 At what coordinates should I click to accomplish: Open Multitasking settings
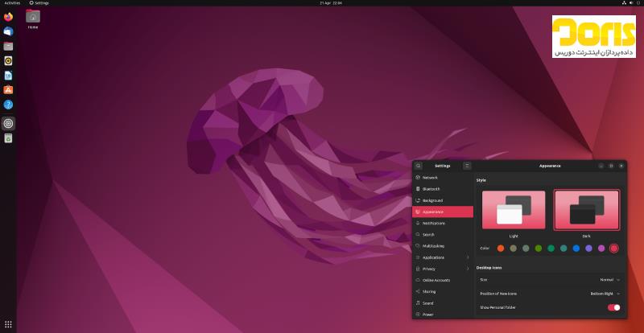pos(443,246)
